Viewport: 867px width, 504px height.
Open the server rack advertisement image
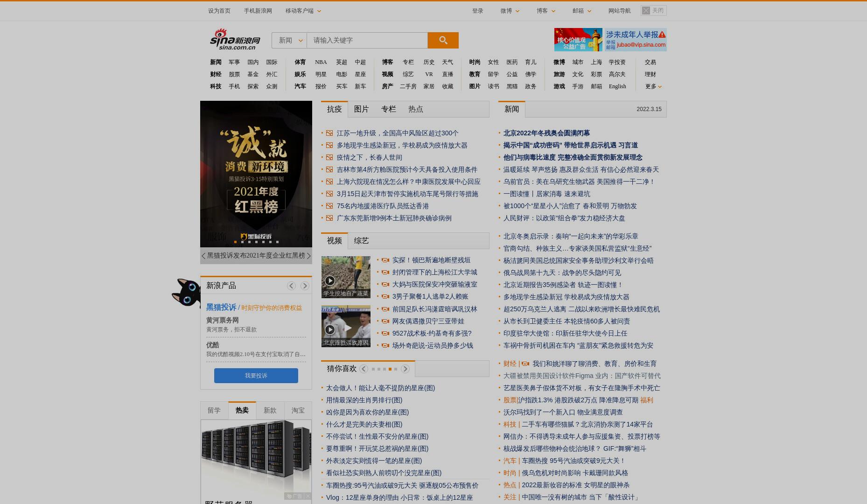coord(256,459)
